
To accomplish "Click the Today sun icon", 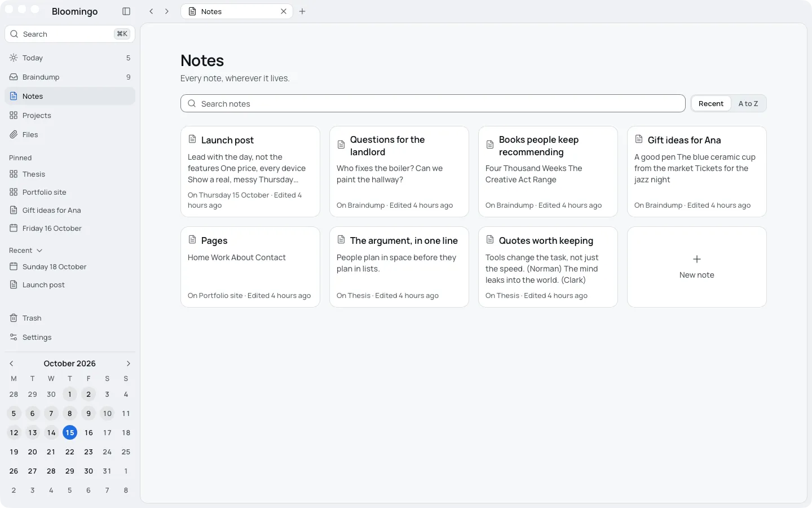I will [14, 58].
